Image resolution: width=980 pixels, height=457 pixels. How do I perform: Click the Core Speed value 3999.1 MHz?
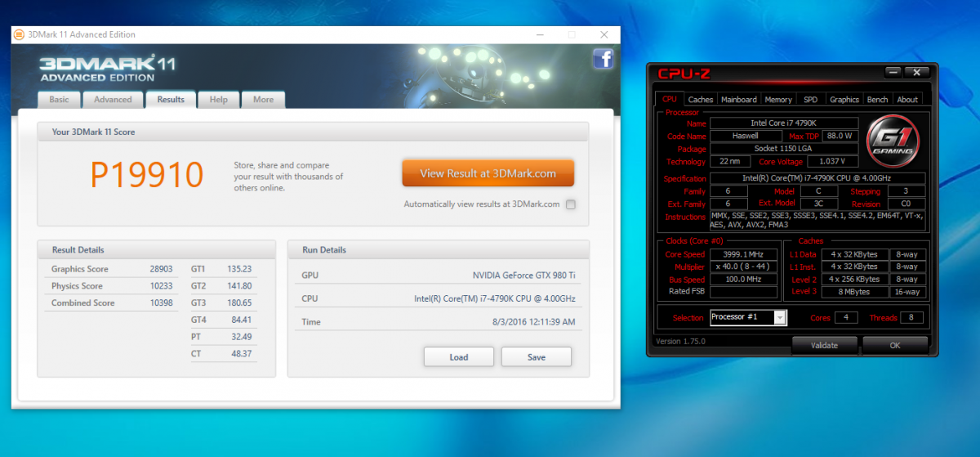point(743,254)
